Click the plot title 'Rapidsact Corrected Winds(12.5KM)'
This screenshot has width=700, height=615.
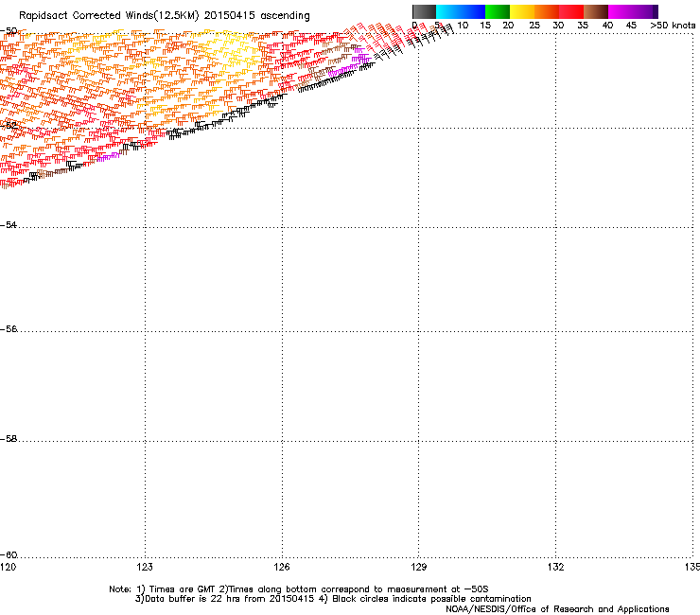(109, 16)
